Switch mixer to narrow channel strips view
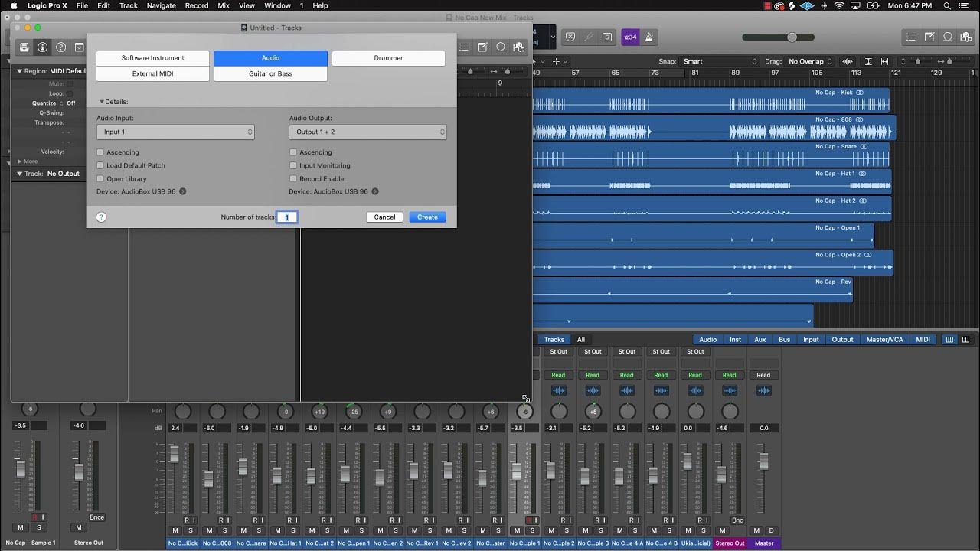The height and width of the screenshot is (551, 980). (x=950, y=340)
